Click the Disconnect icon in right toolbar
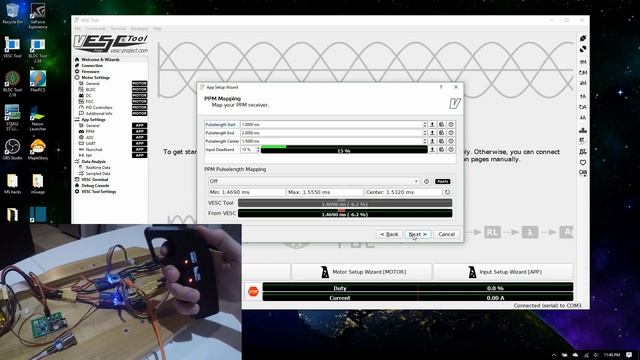The image size is (640, 360). point(583,49)
